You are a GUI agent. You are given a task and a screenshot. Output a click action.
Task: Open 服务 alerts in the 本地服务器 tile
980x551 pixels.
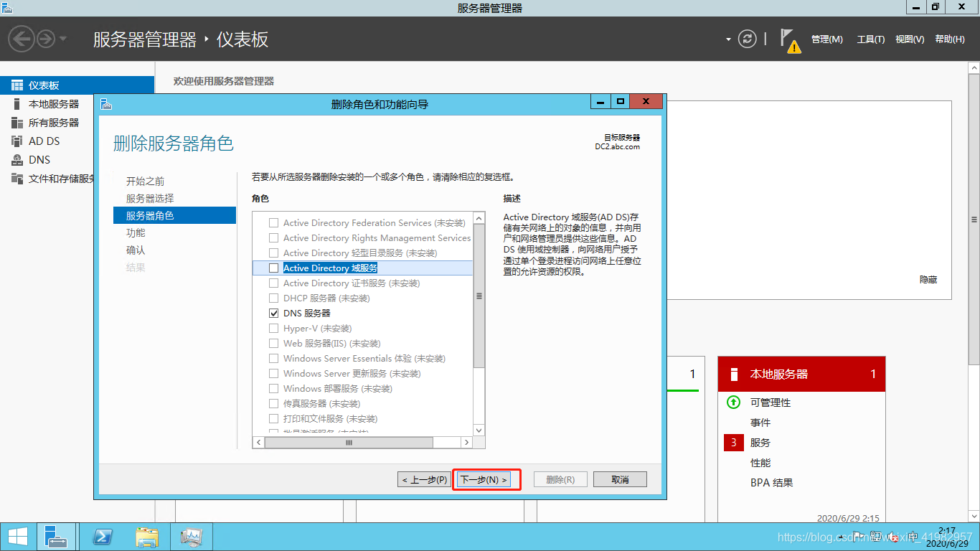point(760,443)
